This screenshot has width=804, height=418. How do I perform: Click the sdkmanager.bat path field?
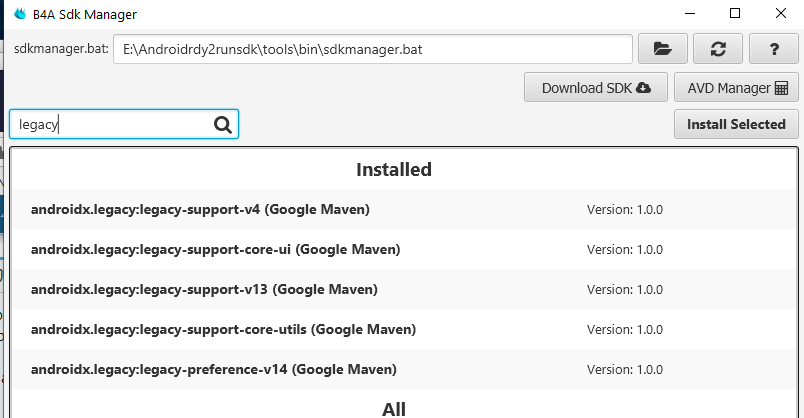click(372, 49)
